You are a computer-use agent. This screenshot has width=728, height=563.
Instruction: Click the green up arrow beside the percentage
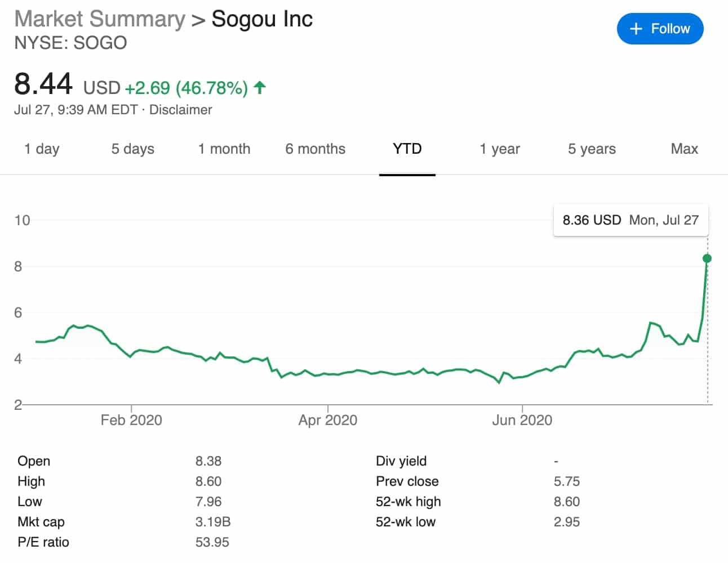259,88
